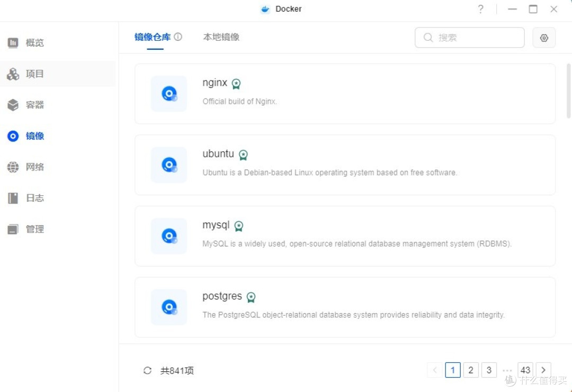Select the 管理 menu label
Image resolution: width=572 pixels, height=392 pixels.
tap(34, 229)
